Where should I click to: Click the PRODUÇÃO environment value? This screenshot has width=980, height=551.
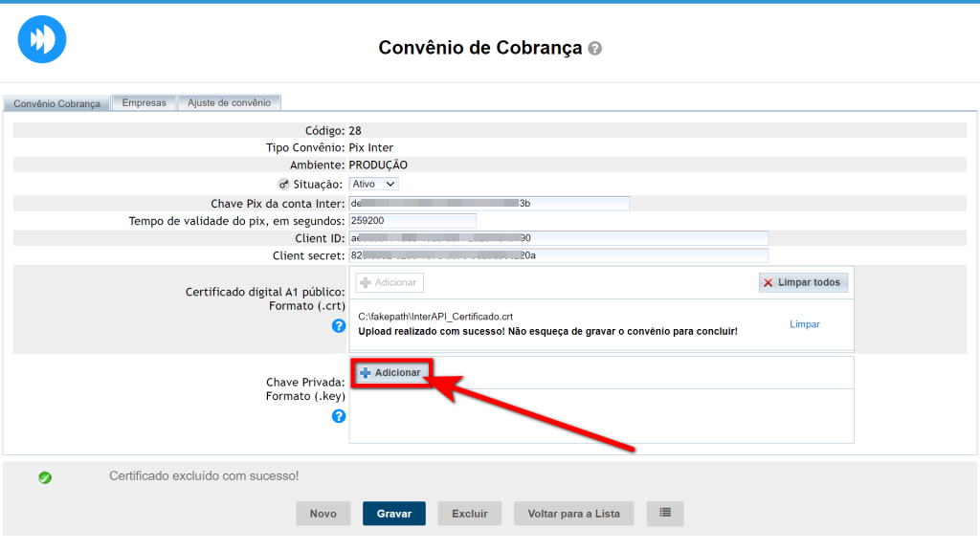tap(378, 165)
